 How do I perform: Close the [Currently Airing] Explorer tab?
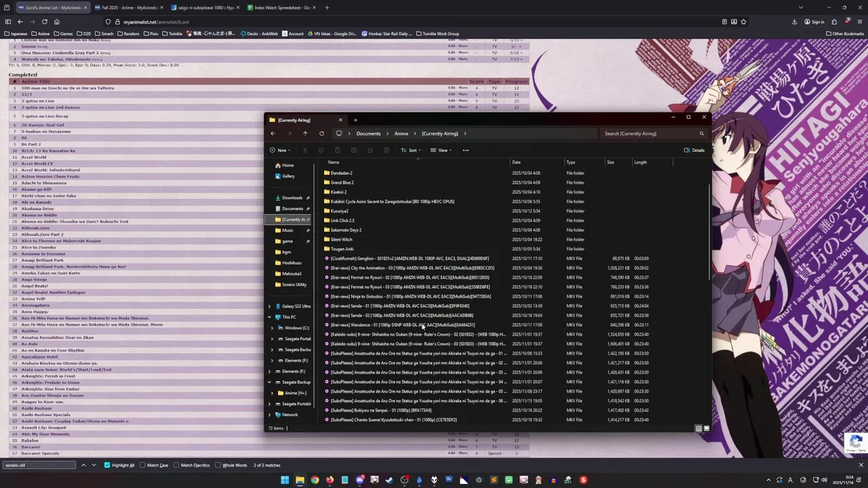[340, 120]
